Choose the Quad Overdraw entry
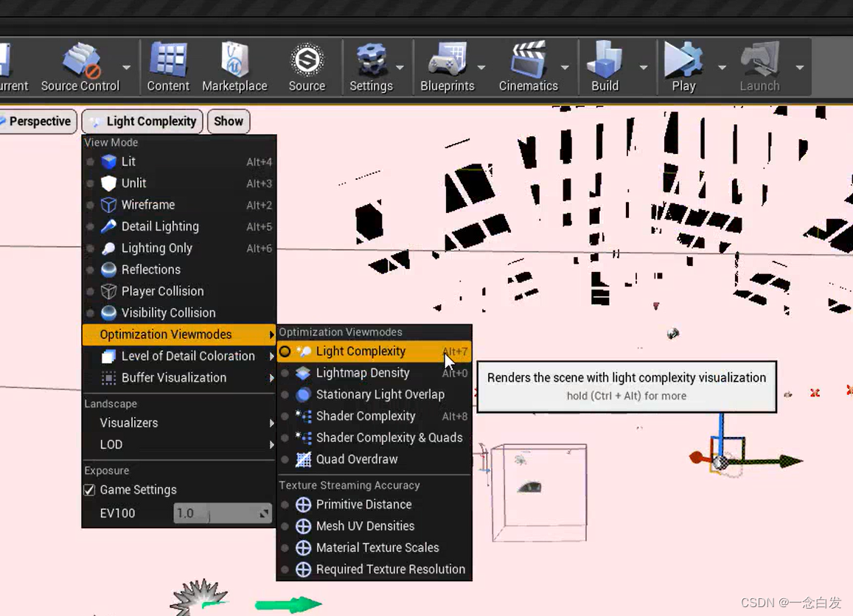 pyautogui.click(x=375, y=459)
